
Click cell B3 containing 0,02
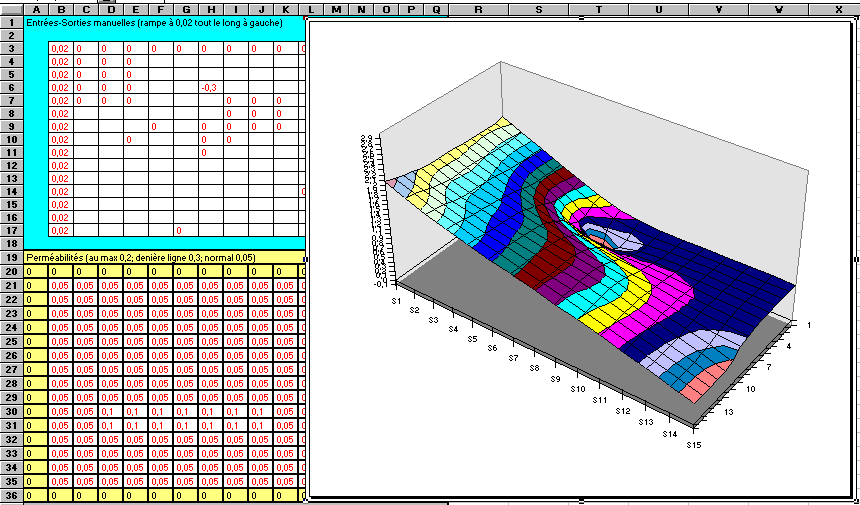click(60, 48)
